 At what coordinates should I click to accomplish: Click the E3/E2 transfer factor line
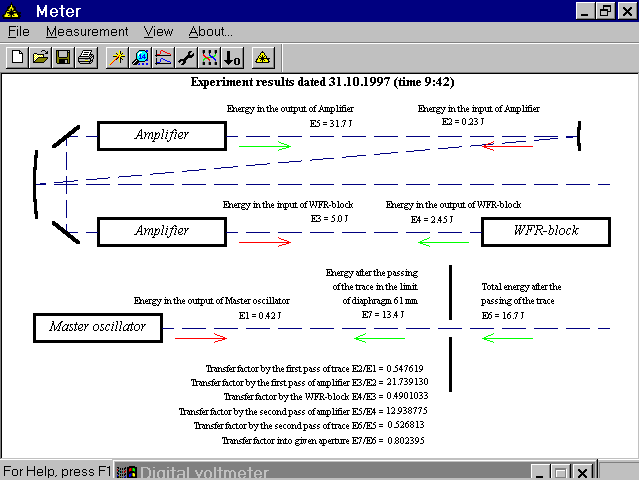(x=310, y=383)
